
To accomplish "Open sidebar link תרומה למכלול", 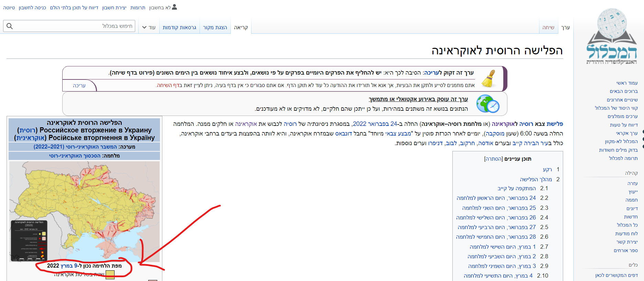I will pos(623,158).
